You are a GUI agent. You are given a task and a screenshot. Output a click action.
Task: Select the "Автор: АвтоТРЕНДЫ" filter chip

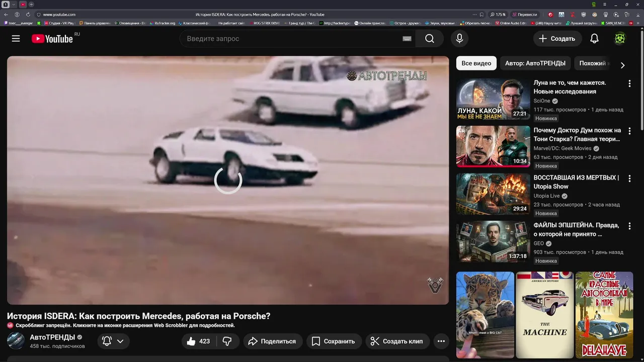[535, 63]
